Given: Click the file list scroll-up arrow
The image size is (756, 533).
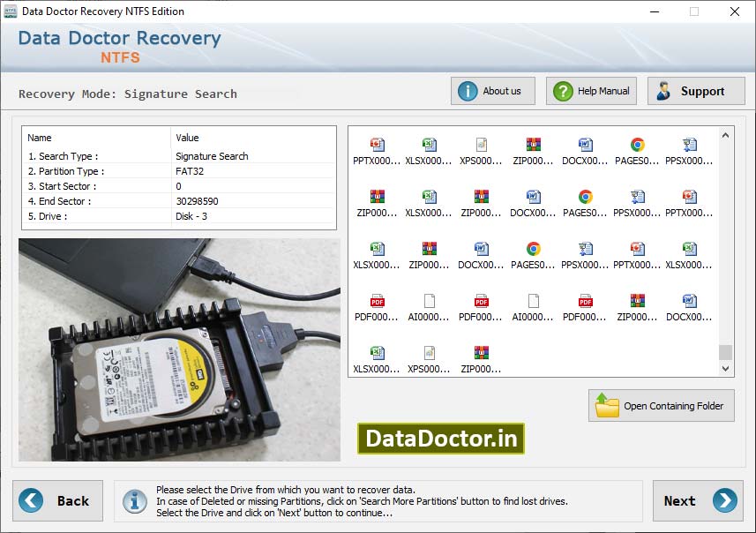Looking at the screenshot, I should click(726, 136).
